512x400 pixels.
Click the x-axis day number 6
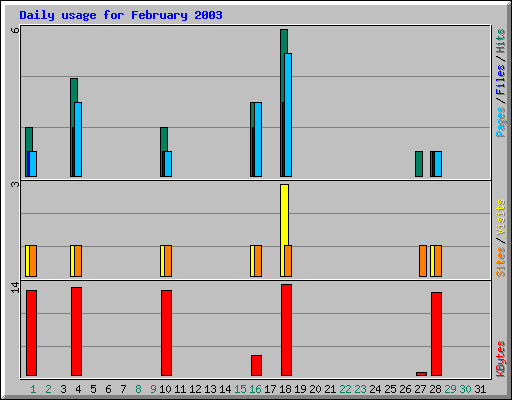tap(108, 389)
